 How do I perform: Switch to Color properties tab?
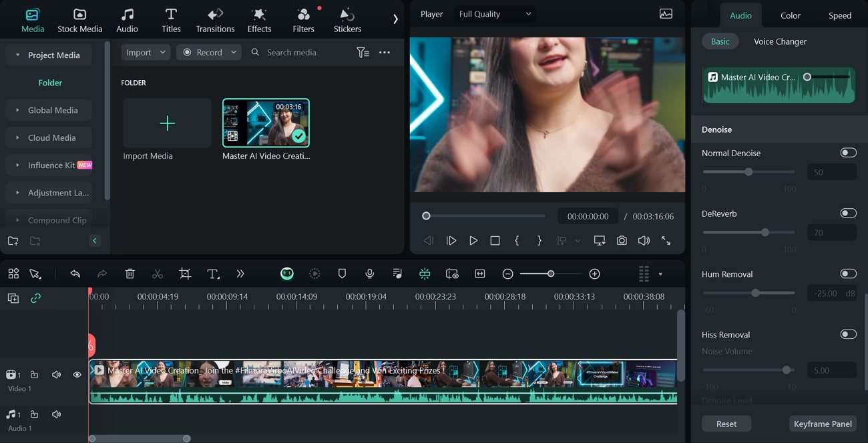[791, 15]
